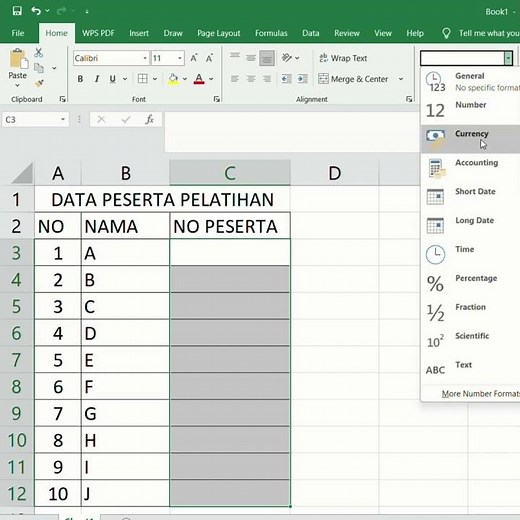
Task: Click Center alignment icon
Action: tap(251, 79)
